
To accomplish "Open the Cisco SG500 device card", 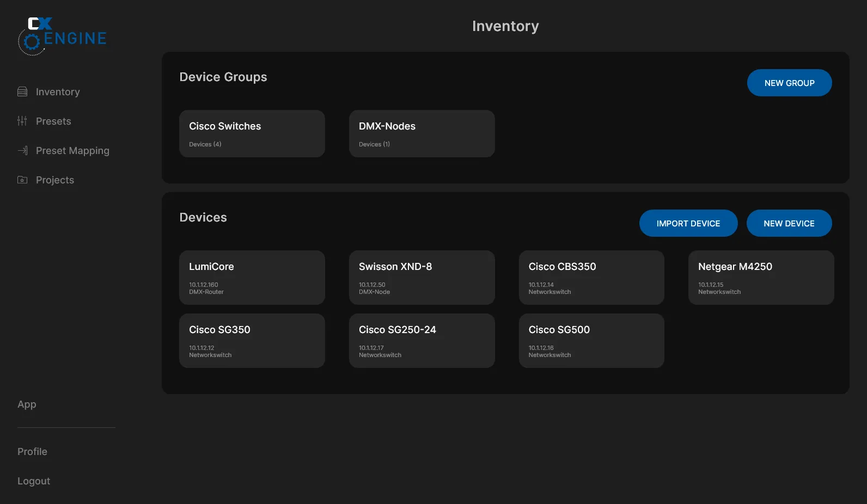I will (591, 341).
